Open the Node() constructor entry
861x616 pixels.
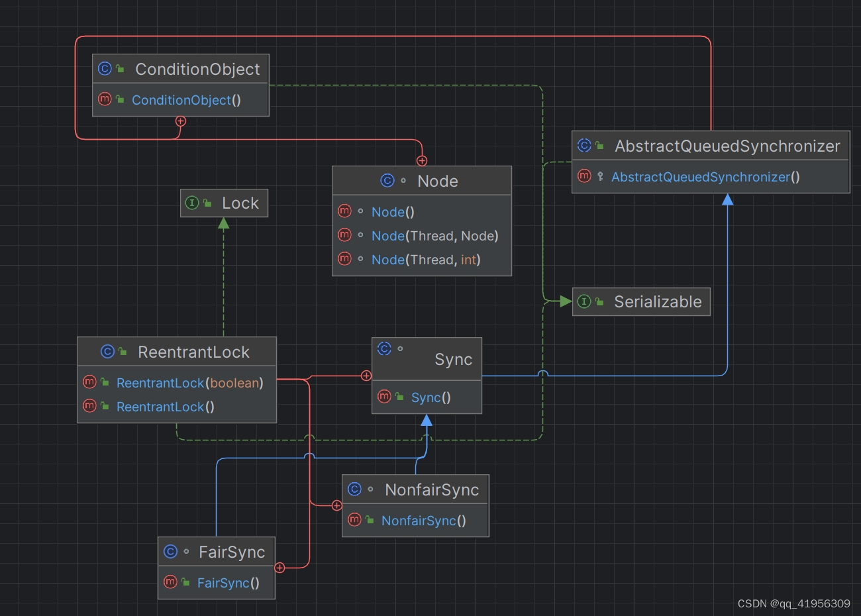[x=393, y=212]
